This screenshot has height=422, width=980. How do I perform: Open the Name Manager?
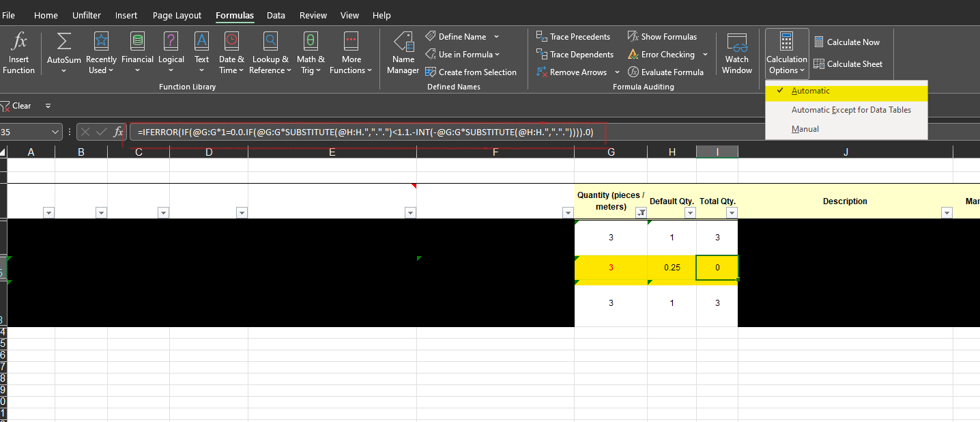point(403,53)
